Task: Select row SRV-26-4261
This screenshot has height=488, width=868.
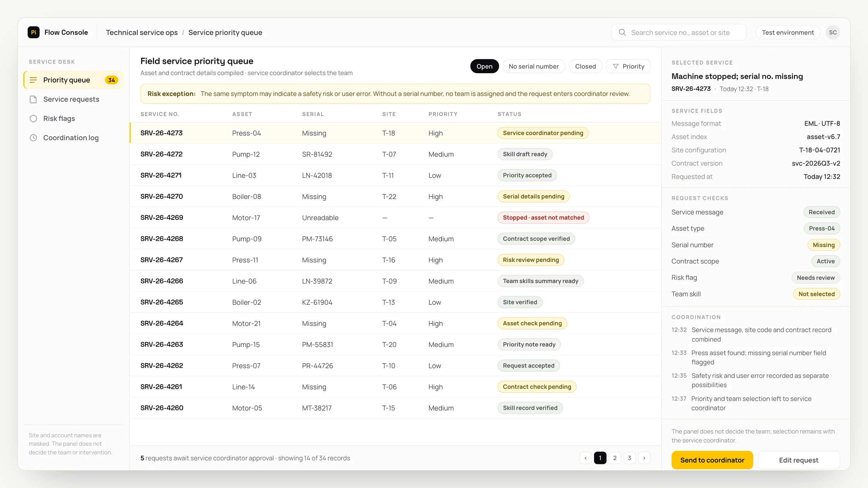Action: pyautogui.click(x=395, y=387)
